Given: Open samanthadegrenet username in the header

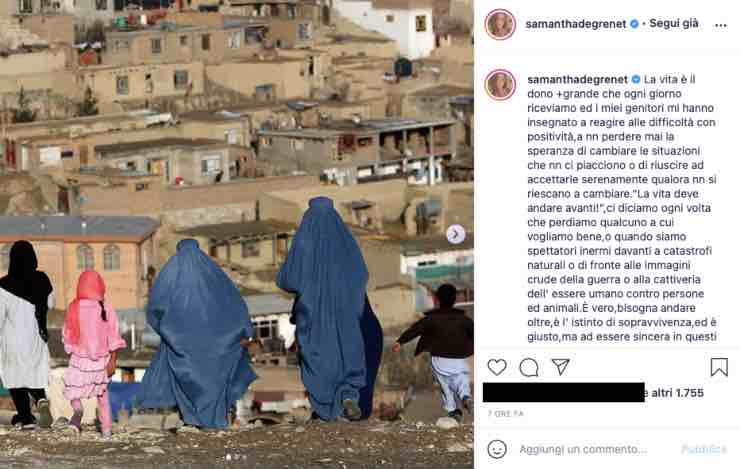Looking at the screenshot, I should pos(576,24).
